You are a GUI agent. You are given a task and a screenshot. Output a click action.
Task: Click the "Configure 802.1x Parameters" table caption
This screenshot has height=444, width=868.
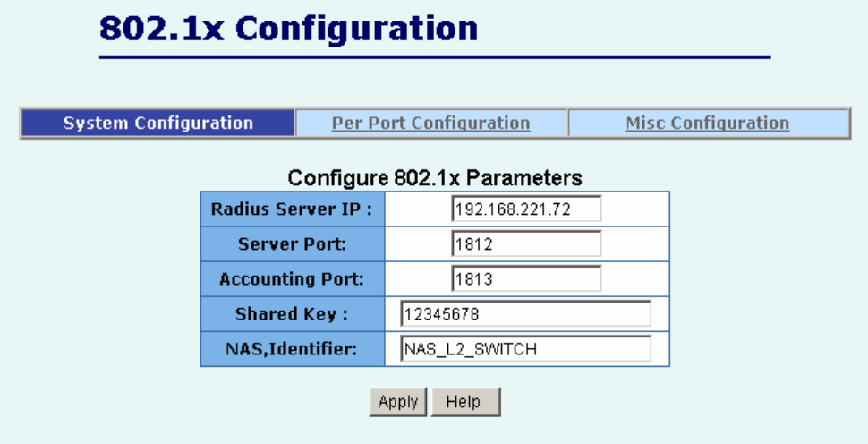434,177
